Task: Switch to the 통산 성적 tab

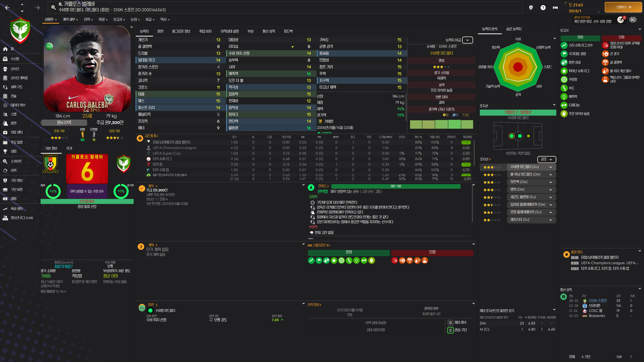Action: coord(269,31)
